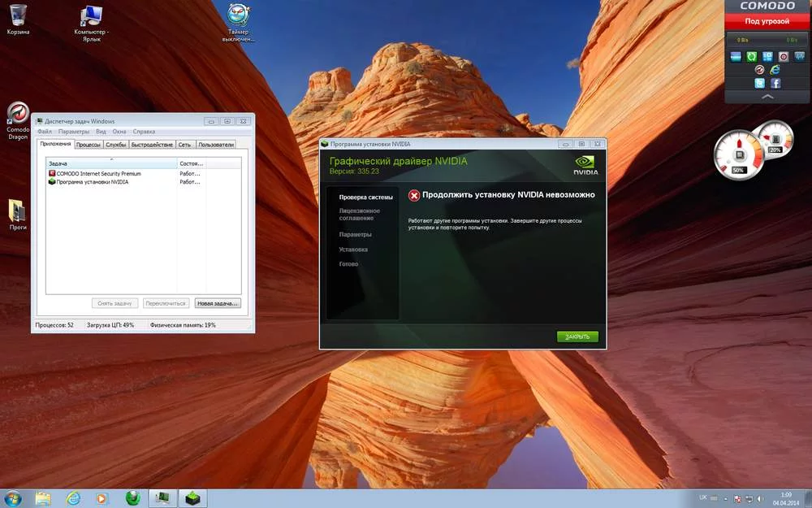
Task: Click the Новая задача button
Action: tap(218, 303)
